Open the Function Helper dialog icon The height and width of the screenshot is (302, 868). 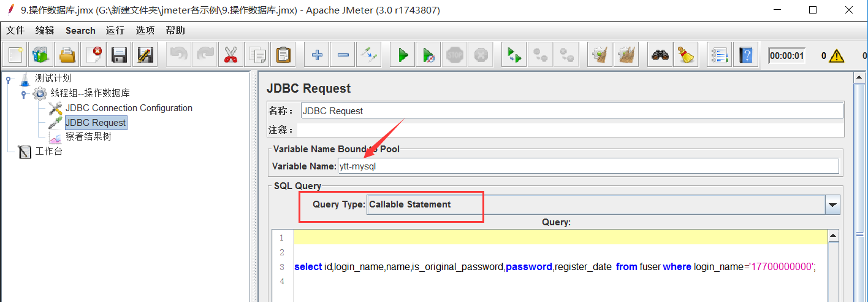pyautogui.click(x=719, y=55)
